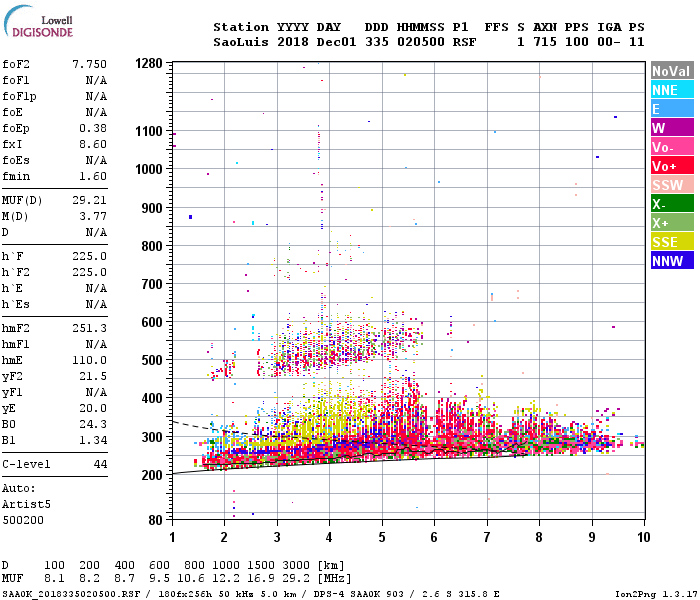Click the D distance 3000 entry

click(x=296, y=565)
